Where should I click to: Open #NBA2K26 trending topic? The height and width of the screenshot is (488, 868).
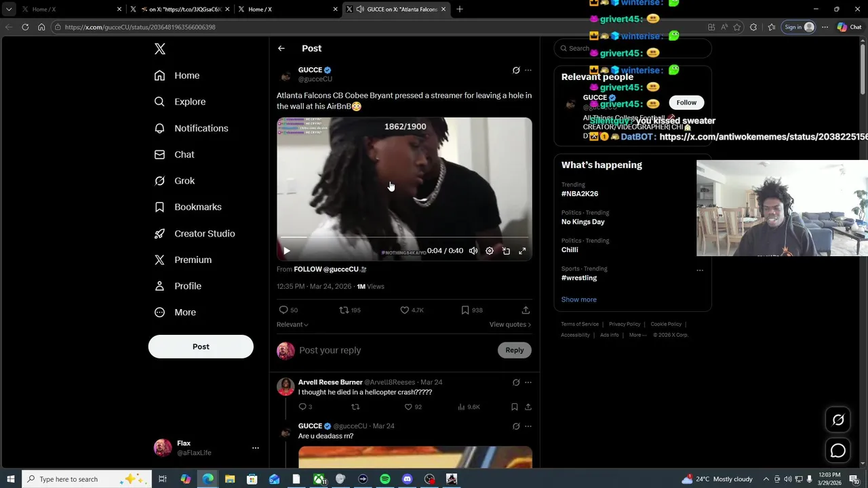(580, 194)
